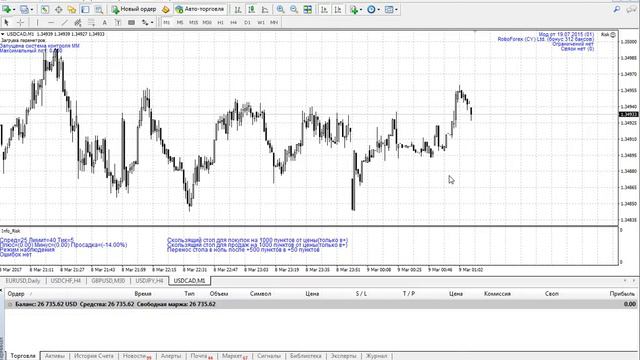Click the zoom in magnifier
This screenshot has height=360, width=640.
click(x=280, y=9)
